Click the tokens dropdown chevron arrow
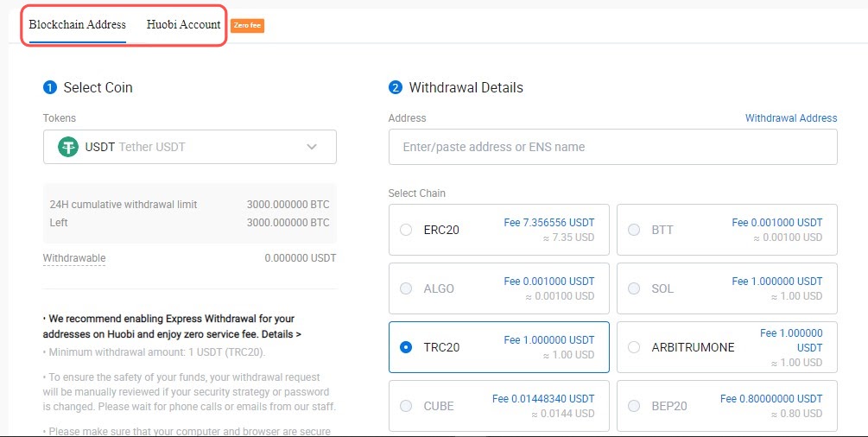868x437 pixels. coord(312,147)
